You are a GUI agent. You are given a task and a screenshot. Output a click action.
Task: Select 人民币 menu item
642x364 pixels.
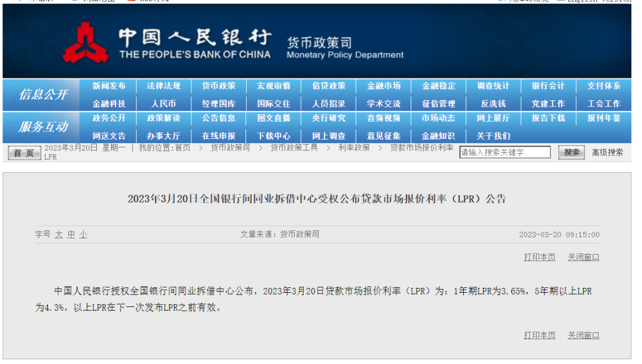pos(163,103)
